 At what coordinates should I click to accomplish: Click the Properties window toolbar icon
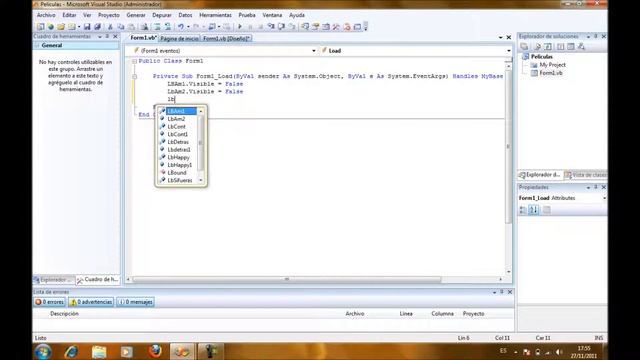point(315,27)
